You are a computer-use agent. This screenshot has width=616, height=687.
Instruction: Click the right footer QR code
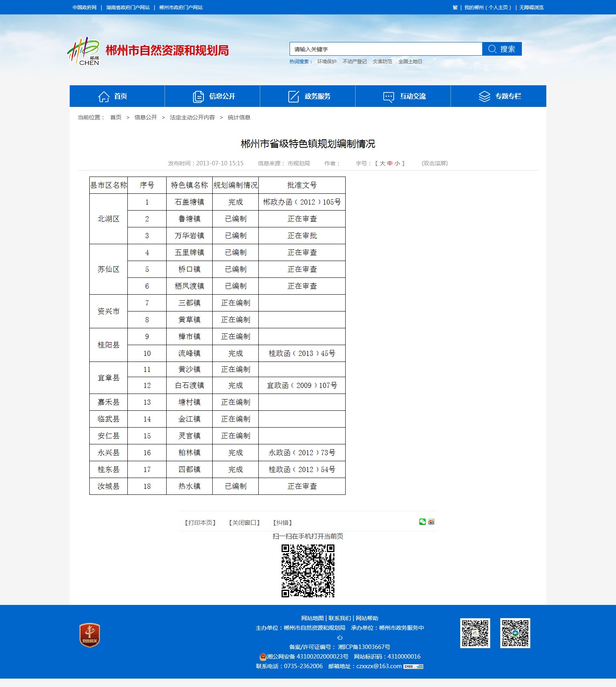pyautogui.click(x=515, y=633)
